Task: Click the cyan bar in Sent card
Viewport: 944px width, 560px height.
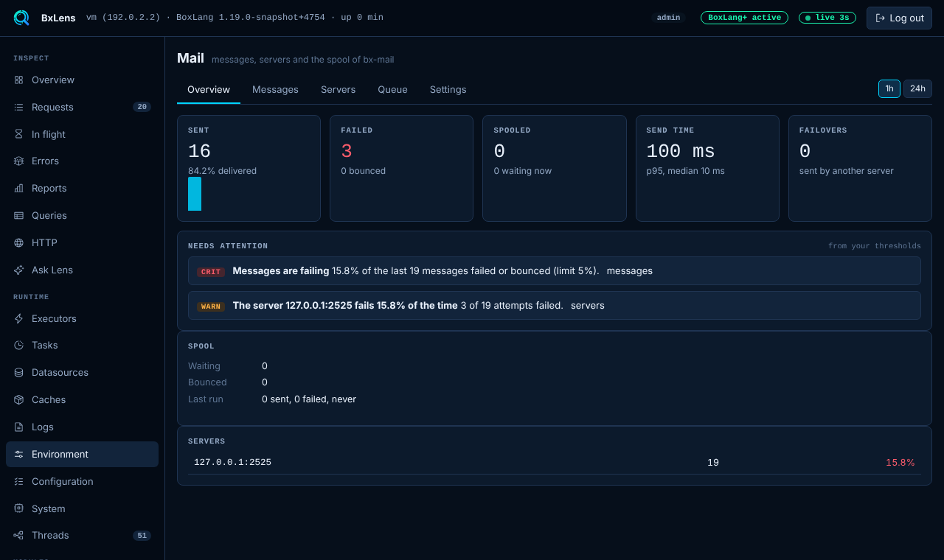Action: (x=195, y=194)
